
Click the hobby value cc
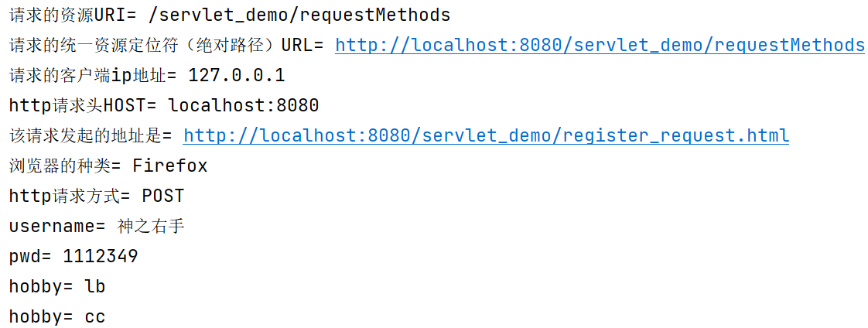click(x=94, y=317)
